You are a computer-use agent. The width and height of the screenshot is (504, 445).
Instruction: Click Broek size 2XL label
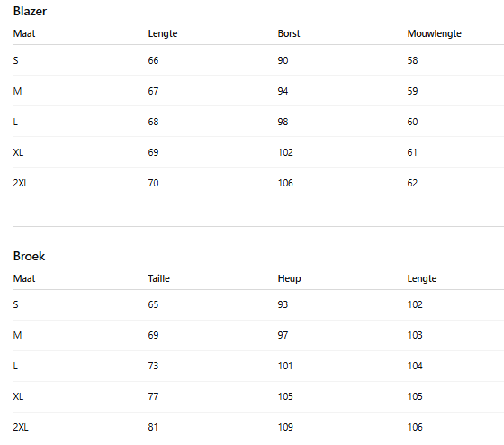pos(21,427)
